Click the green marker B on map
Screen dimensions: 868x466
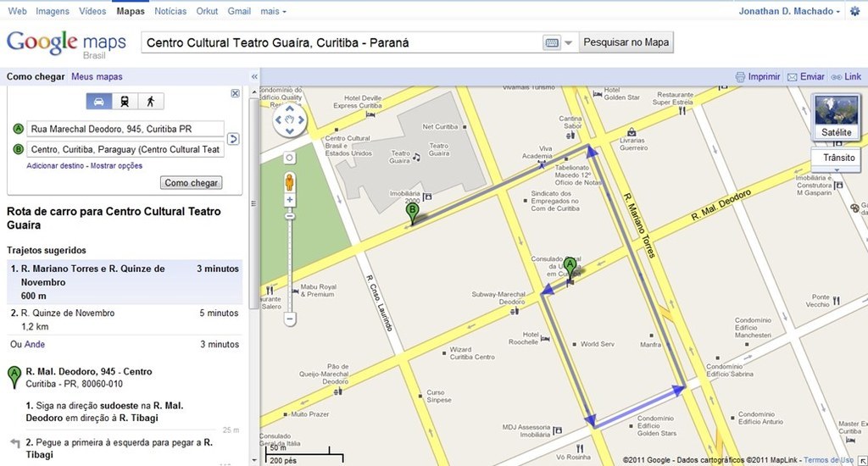click(x=412, y=214)
